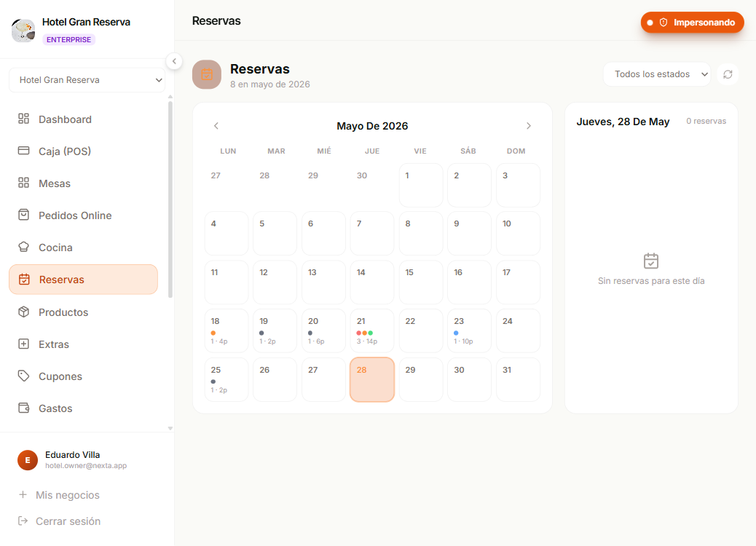Click the Eduardo Villa avatar
756x546 pixels.
[28, 460]
